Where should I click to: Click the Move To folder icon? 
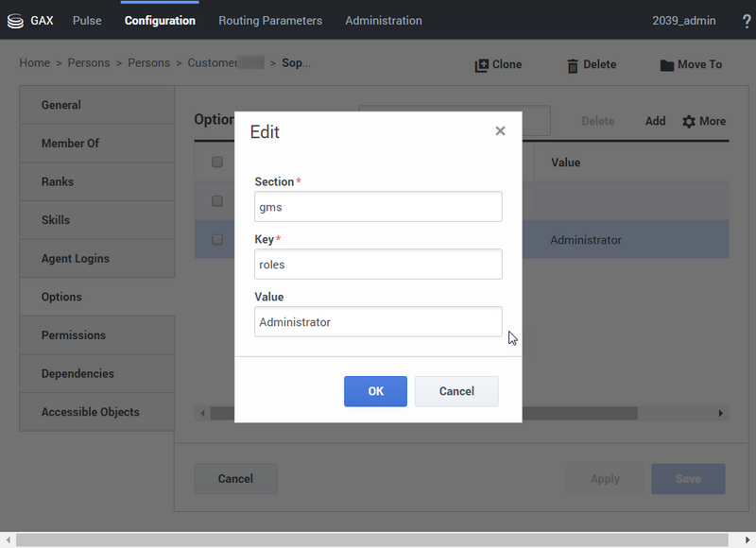(x=667, y=65)
